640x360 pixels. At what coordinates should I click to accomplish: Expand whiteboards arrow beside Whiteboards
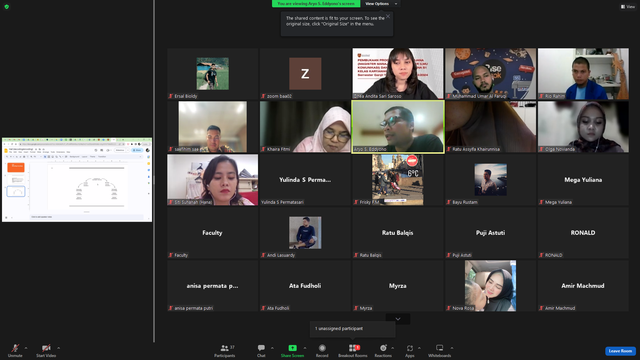[452, 348]
